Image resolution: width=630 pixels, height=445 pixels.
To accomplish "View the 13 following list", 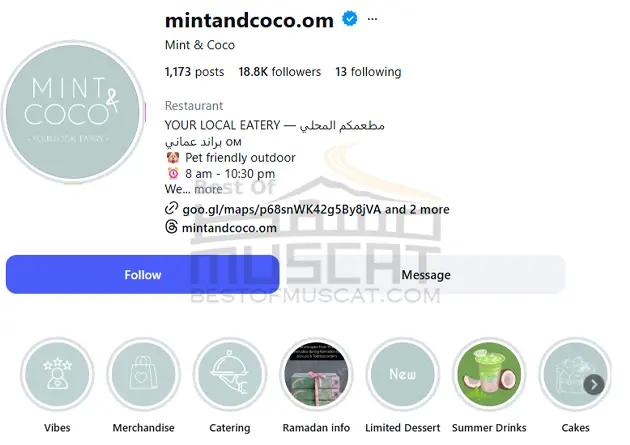I will [368, 72].
